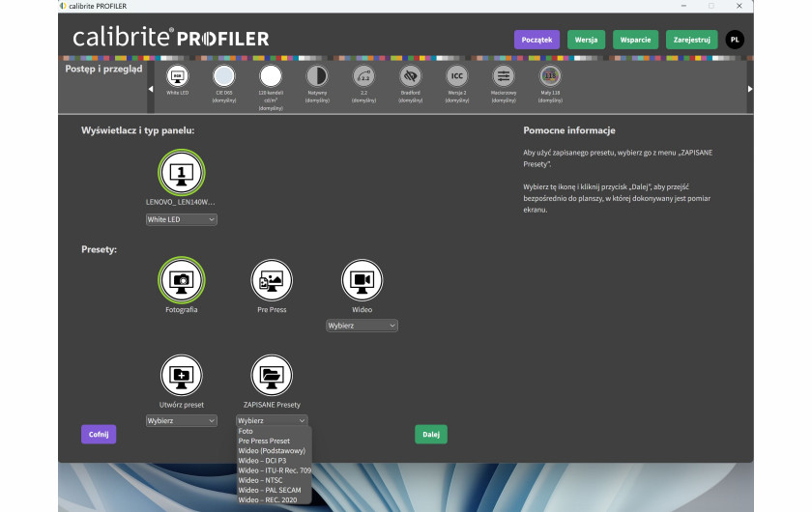Click the calibrite PROFILER logo
This screenshot has height=512, width=812.
171,38
